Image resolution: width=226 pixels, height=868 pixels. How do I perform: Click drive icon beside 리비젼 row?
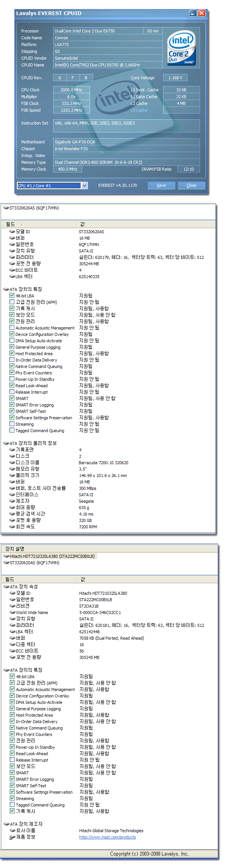[12, 606]
